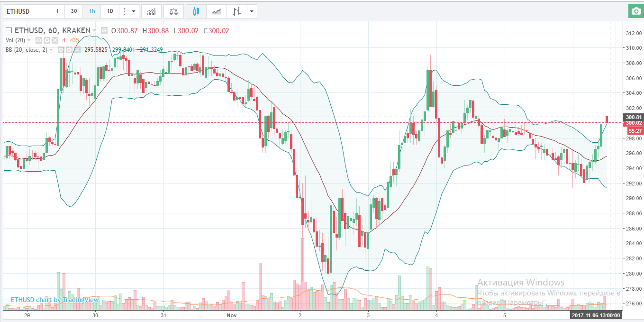Toggle ETHUSD main series visibility eye
Image resolution: width=644 pixels, height=322 pixels.
pos(104,30)
